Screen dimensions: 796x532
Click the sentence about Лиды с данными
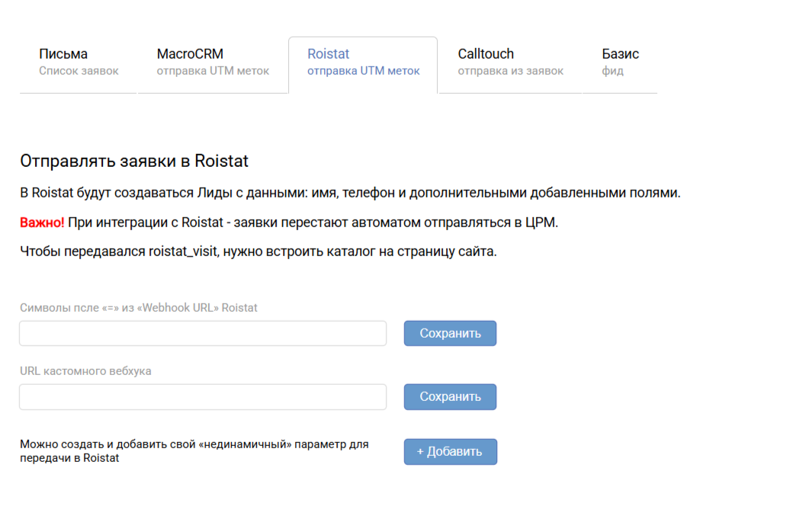point(350,193)
